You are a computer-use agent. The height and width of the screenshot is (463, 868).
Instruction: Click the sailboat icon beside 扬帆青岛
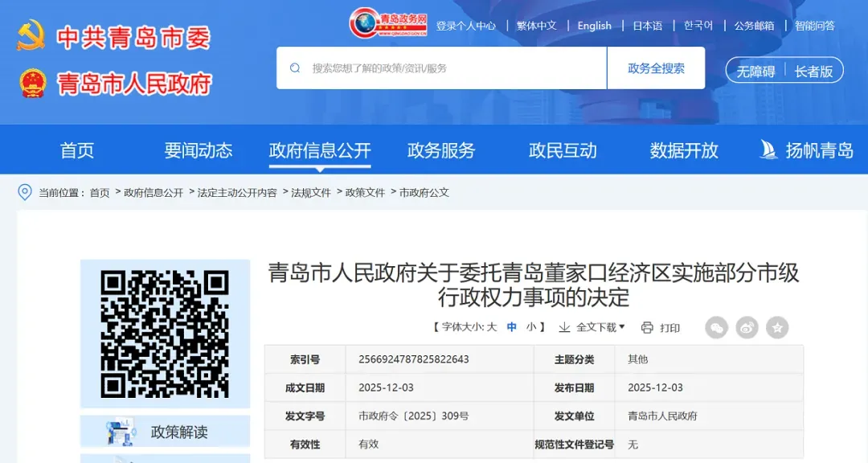click(x=768, y=150)
